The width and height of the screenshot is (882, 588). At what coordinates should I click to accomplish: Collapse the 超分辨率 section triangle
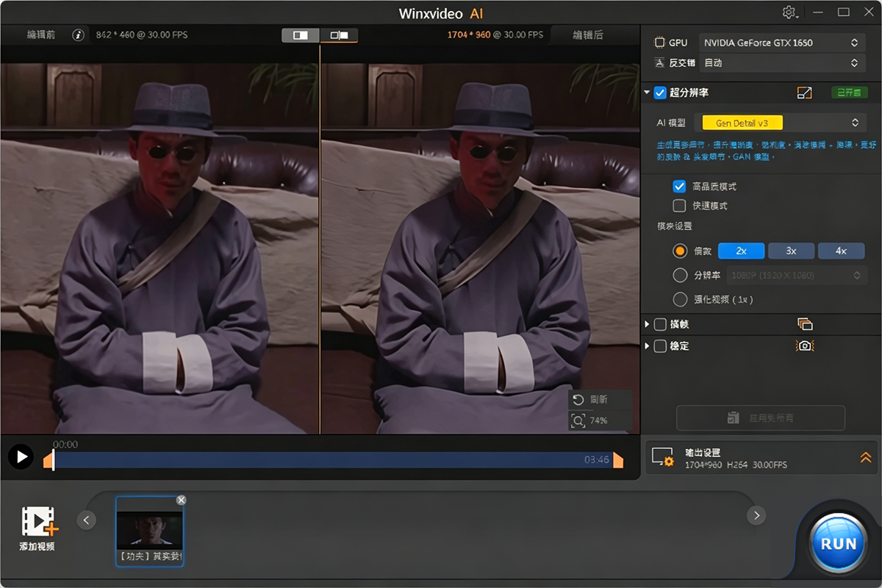pyautogui.click(x=647, y=93)
